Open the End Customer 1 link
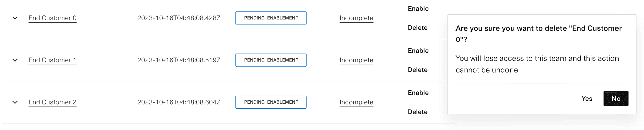644x130 pixels. pyautogui.click(x=52, y=60)
